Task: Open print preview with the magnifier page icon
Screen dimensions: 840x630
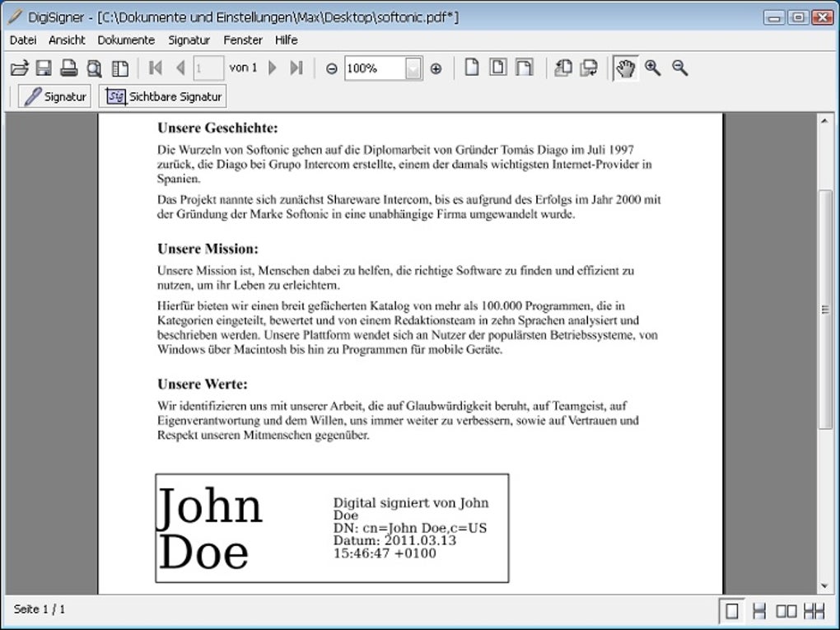Action: click(x=94, y=68)
